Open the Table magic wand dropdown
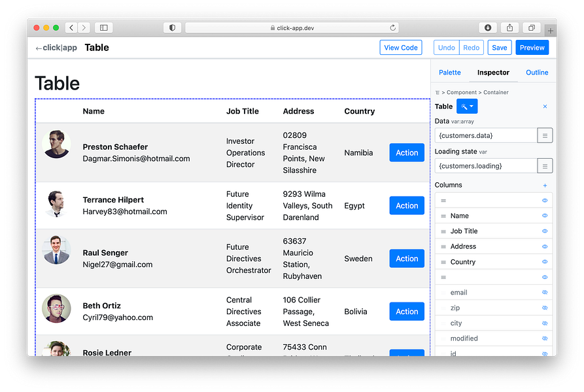 tap(467, 106)
